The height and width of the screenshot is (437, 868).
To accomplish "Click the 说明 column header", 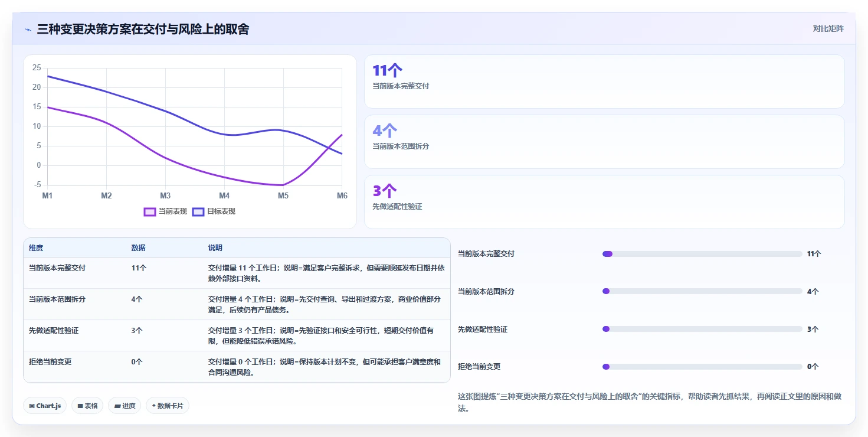I will (215, 248).
